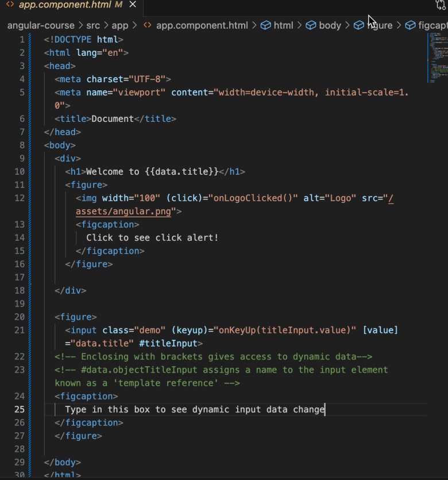The image size is (448, 480).
Task: Click the /assets/angular.png link in the code
Action: (123, 211)
